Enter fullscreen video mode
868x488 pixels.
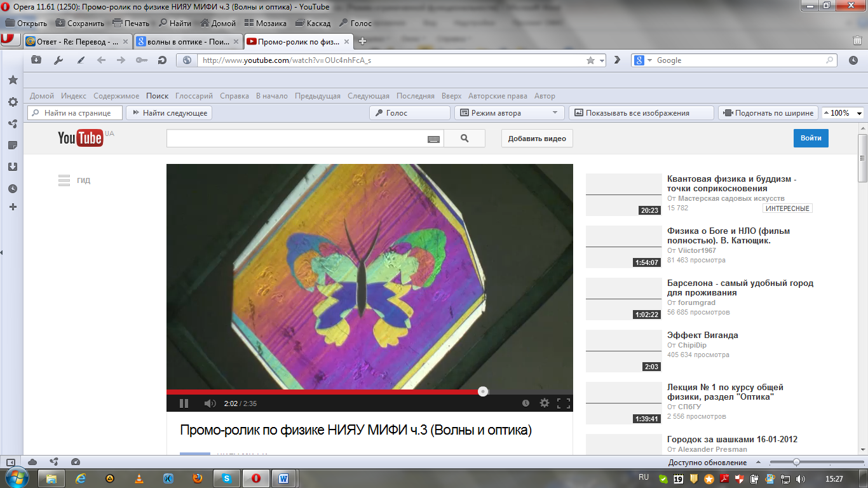click(x=563, y=403)
